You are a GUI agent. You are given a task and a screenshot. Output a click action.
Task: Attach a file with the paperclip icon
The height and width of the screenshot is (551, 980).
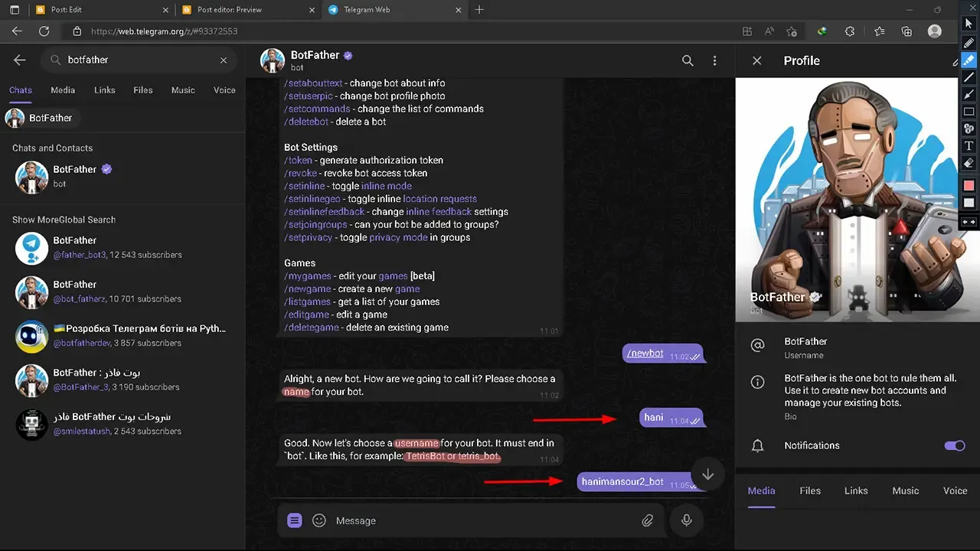coord(648,520)
